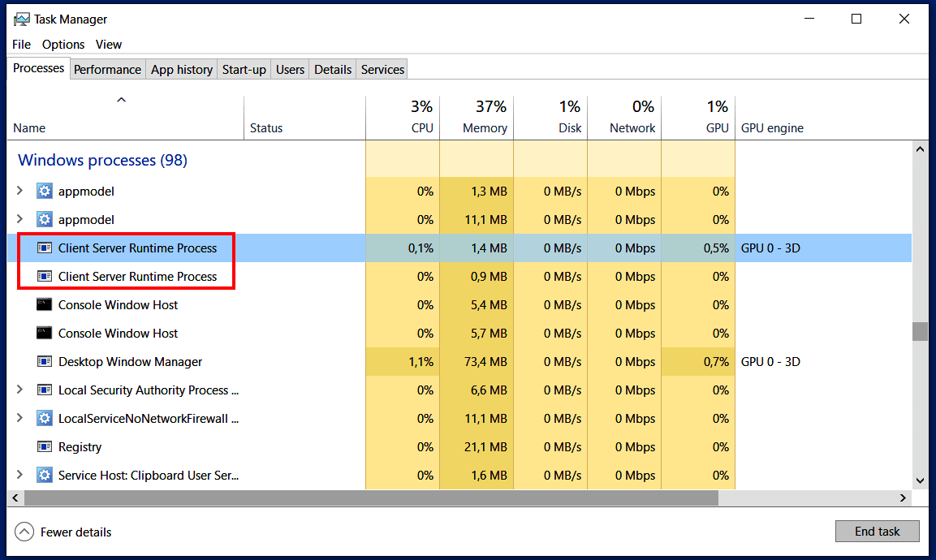Click the Registry process icon
This screenshot has height=560, width=936.
44,446
